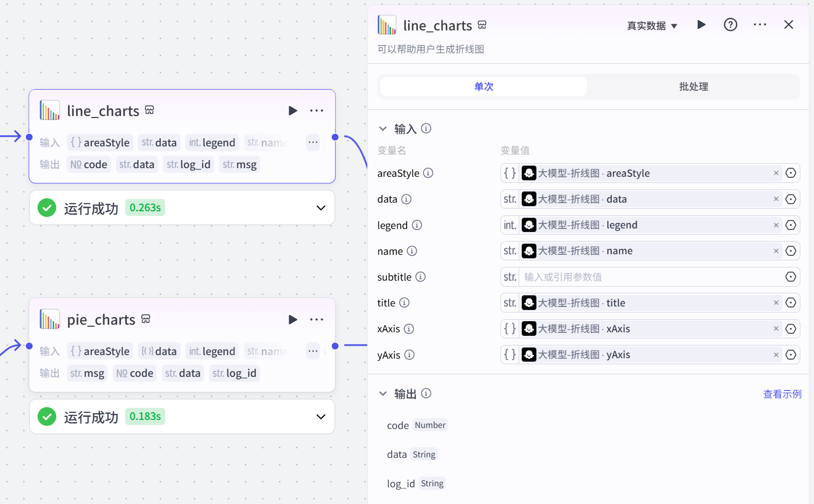Open the panel header ellipsis options icon
The height and width of the screenshot is (504, 814).
coord(759,24)
